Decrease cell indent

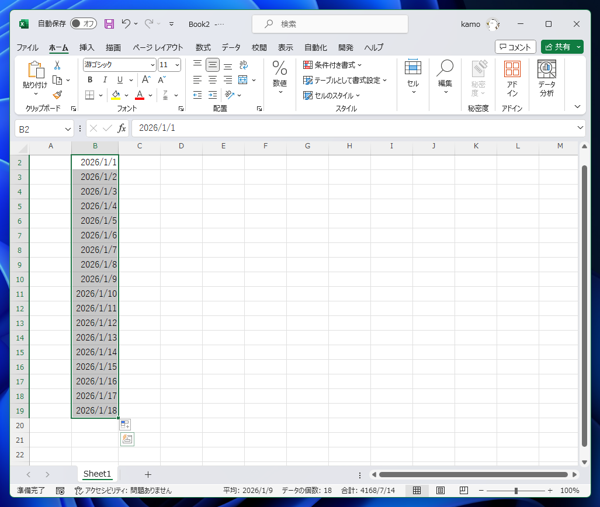pyautogui.click(x=197, y=95)
